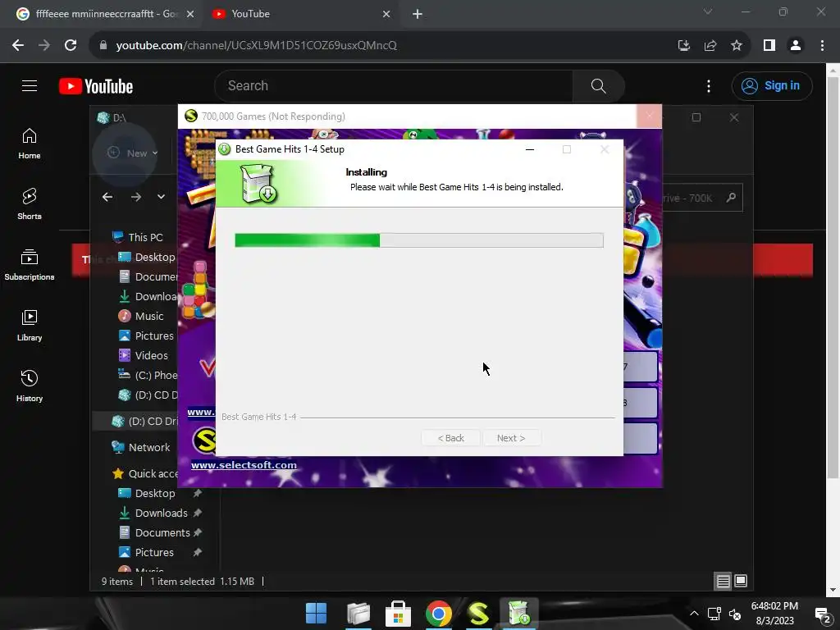Focus the YouTube Search field
This screenshot has height=630, width=840.
tap(394, 85)
